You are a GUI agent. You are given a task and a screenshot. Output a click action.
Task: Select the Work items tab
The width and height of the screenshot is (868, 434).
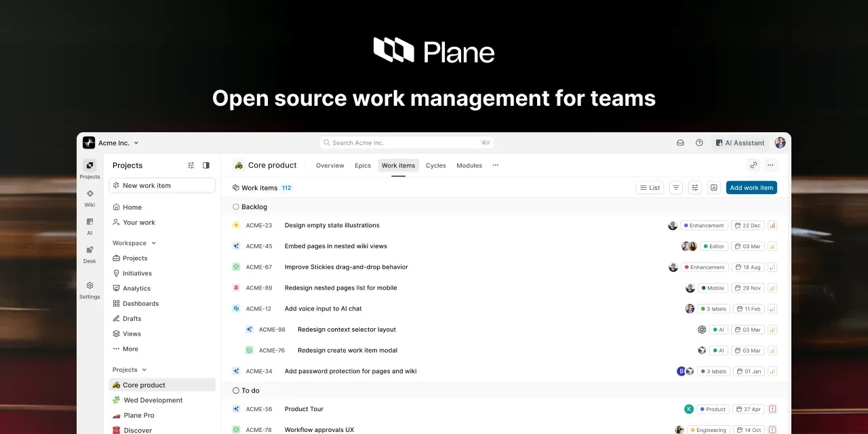(x=398, y=165)
